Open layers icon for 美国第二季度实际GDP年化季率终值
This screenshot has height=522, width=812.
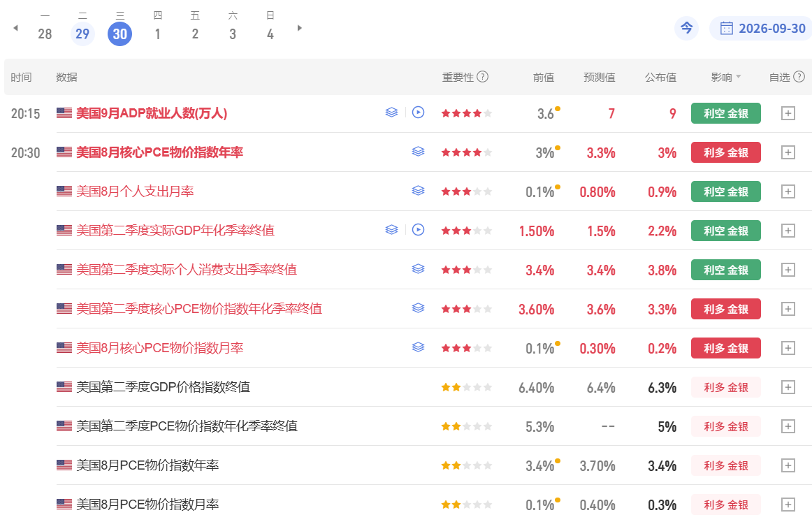coord(391,229)
